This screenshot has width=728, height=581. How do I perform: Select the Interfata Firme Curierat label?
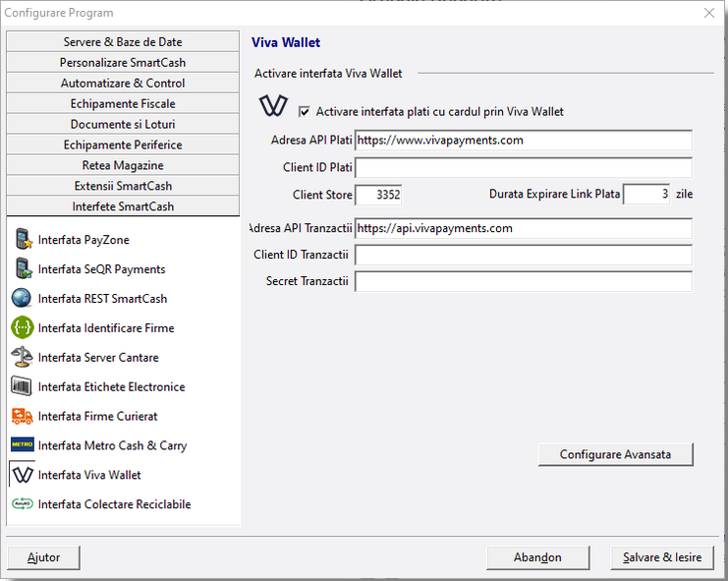98,416
